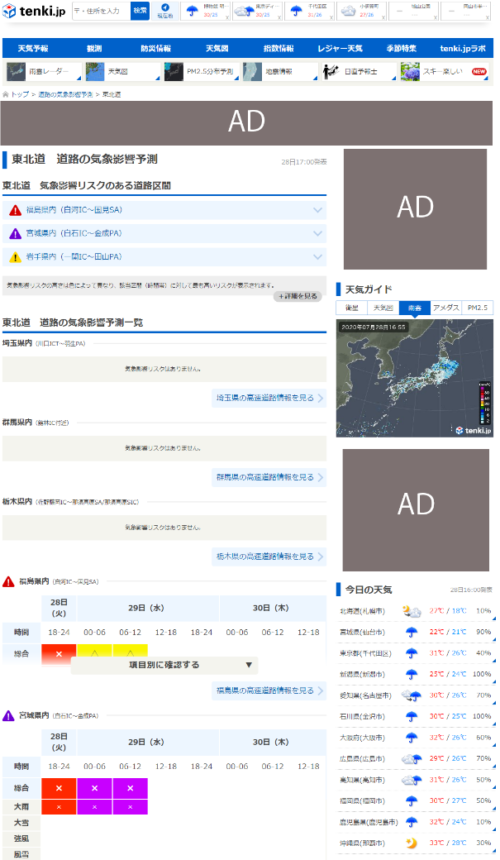The image size is (500, 860).
Task: Click the red warning icon for 福島県内 risk row
Action: (15, 210)
